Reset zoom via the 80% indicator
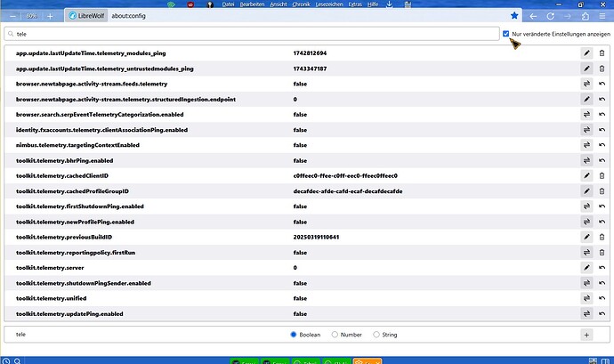The height and width of the screenshot is (364, 614). pos(31,16)
